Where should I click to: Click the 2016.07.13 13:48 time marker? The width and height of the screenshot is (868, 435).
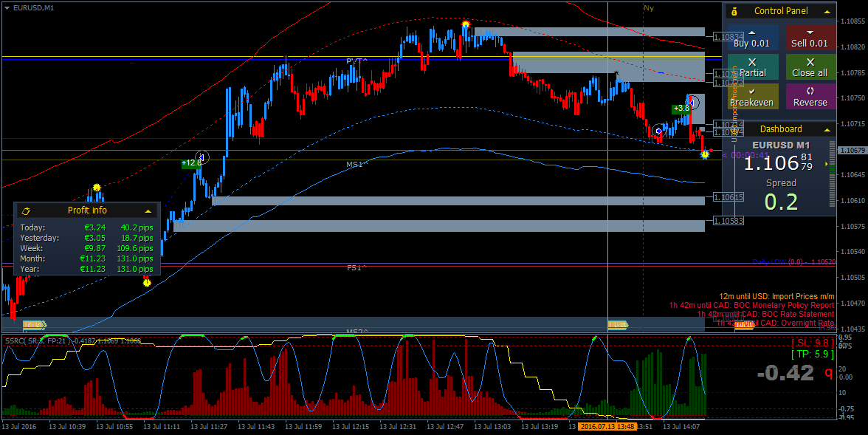(607, 427)
